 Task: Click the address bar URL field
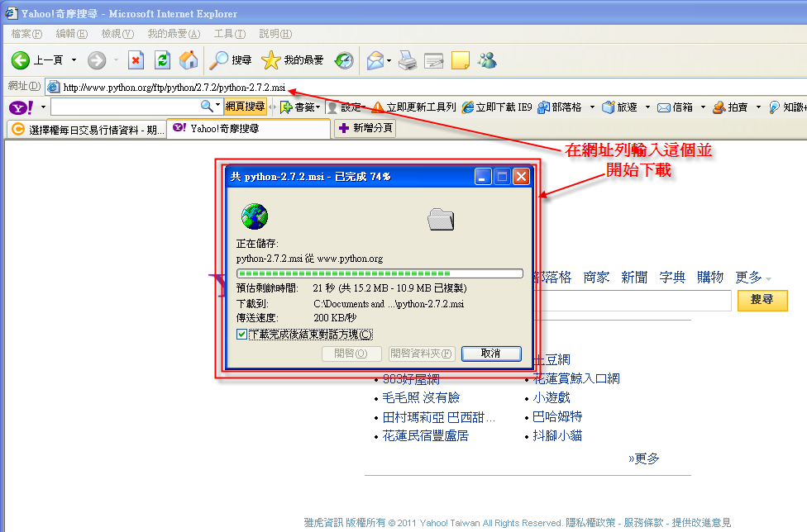click(x=427, y=88)
